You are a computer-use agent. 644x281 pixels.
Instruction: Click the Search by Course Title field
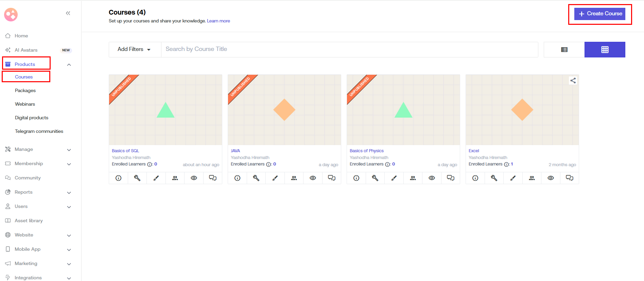(x=349, y=49)
